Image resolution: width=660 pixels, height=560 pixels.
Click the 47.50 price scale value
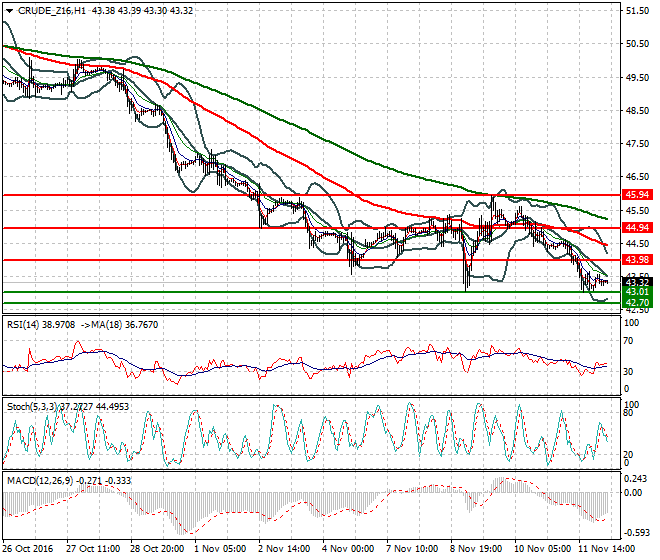637,144
